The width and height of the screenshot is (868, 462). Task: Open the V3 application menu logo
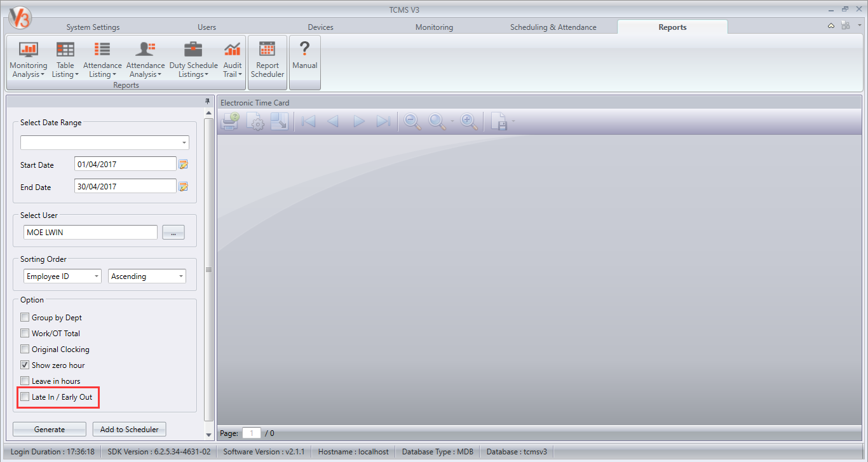pos(20,18)
